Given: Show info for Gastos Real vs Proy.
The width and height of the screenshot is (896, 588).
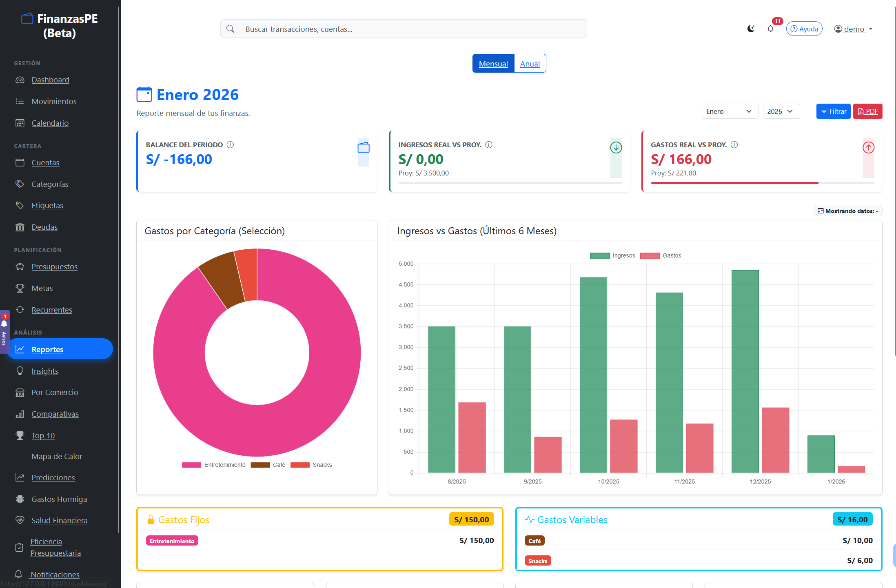Looking at the screenshot, I should click(x=734, y=145).
